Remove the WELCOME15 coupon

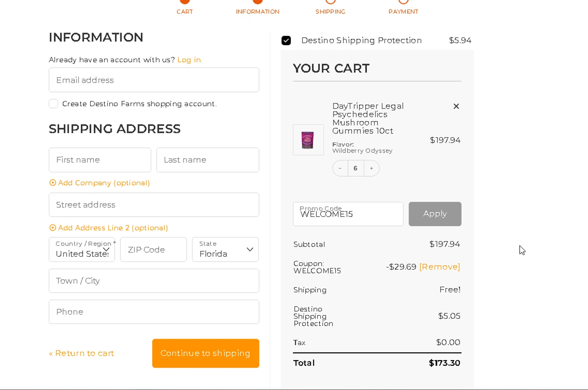pyautogui.click(x=440, y=267)
